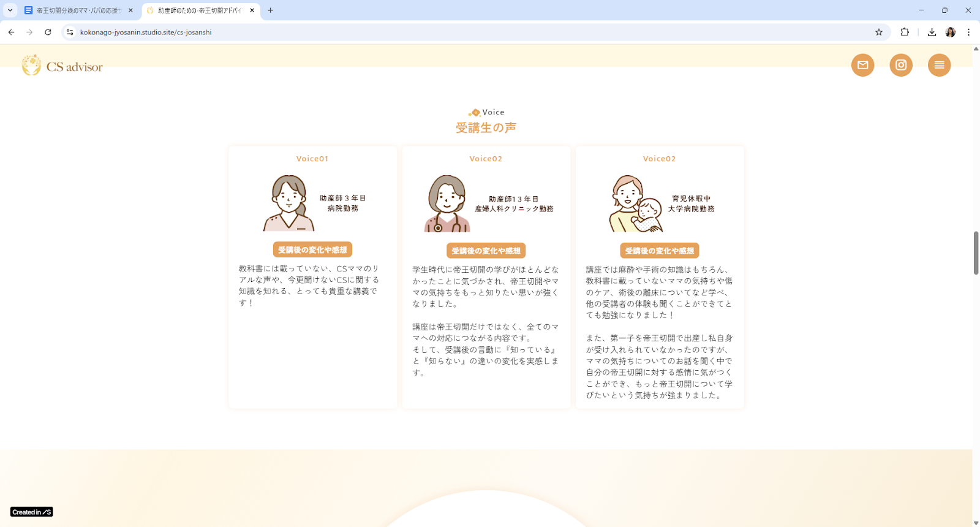Open the Instagram icon in site header
The height and width of the screenshot is (527, 980).
[x=901, y=65]
